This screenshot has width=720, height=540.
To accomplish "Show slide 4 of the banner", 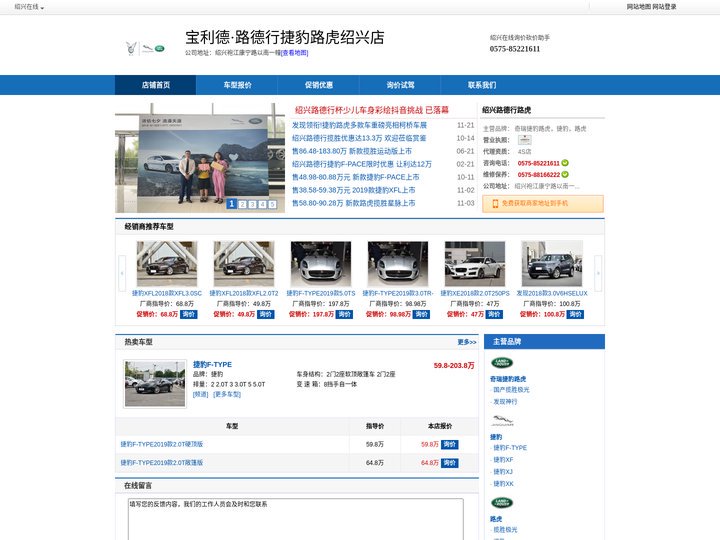I will click(x=263, y=204).
